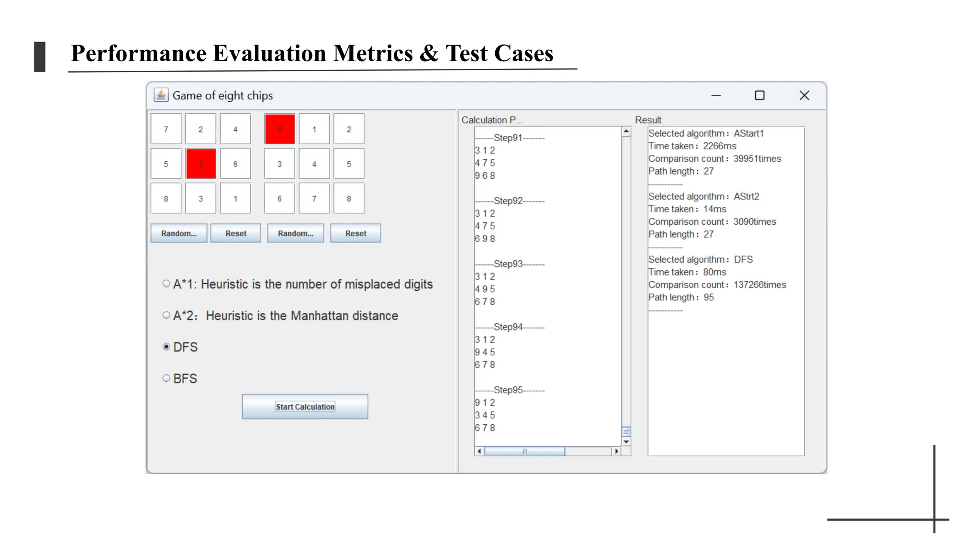Screen dimensions: 980x551
Task: Click tile 6 in the left grid
Action: coord(235,164)
